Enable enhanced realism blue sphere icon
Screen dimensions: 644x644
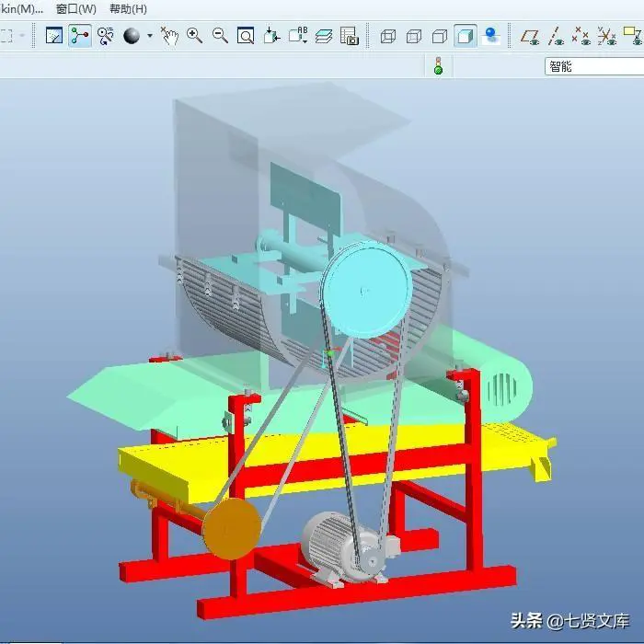point(490,36)
